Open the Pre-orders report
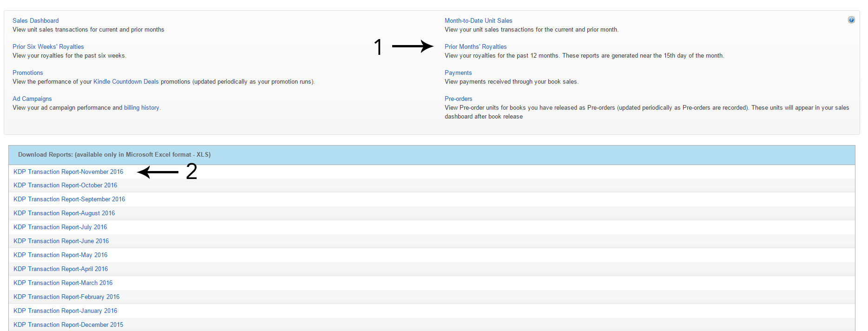 click(459, 99)
